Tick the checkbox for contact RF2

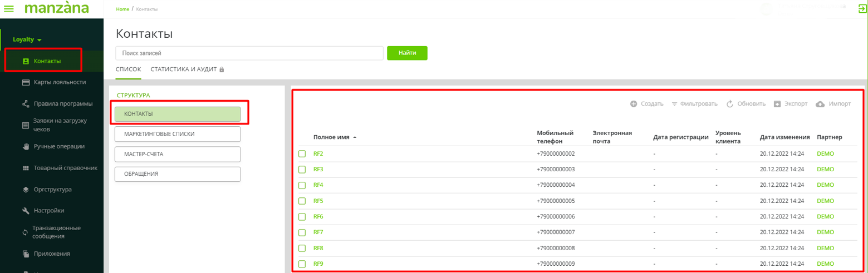coord(302,154)
